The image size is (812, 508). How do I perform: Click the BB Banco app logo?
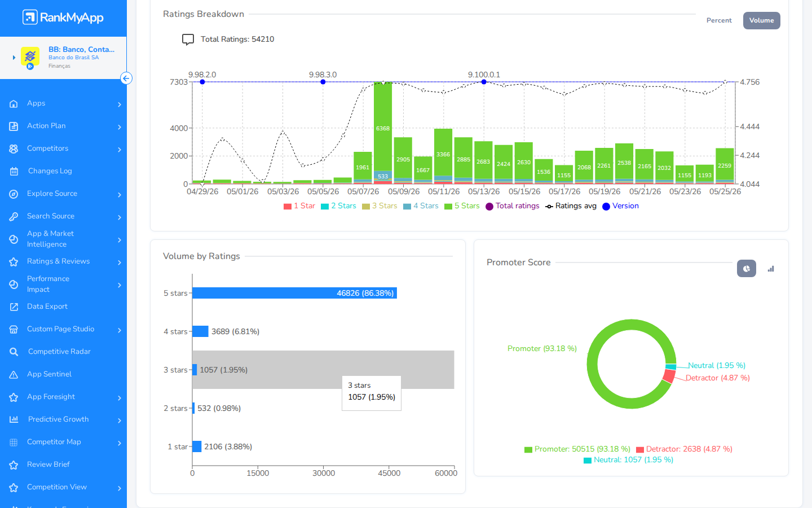tap(30, 56)
